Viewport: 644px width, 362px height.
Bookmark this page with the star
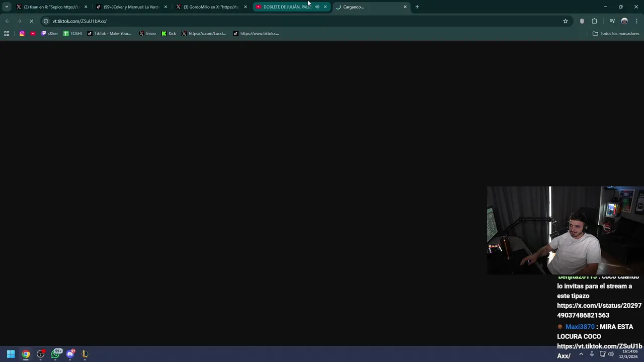[566, 21]
